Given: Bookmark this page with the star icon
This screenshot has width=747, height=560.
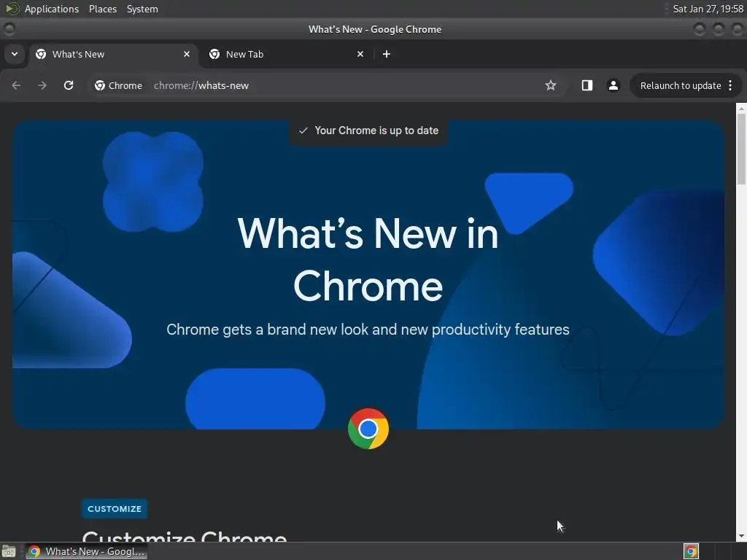Looking at the screenshot, I should click(x=551, y=85).
